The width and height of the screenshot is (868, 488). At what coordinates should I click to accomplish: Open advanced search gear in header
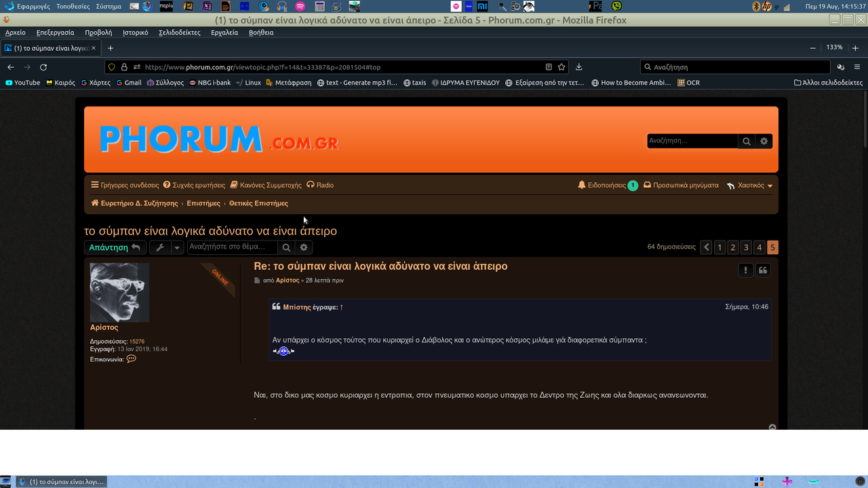pyautogui.click(x=764, y=141)
